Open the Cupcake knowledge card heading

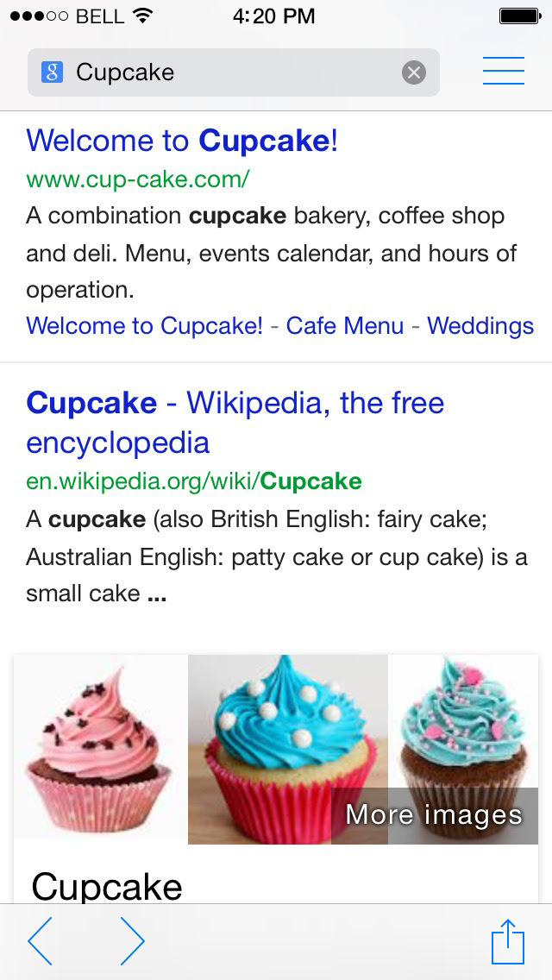(107, 886)
